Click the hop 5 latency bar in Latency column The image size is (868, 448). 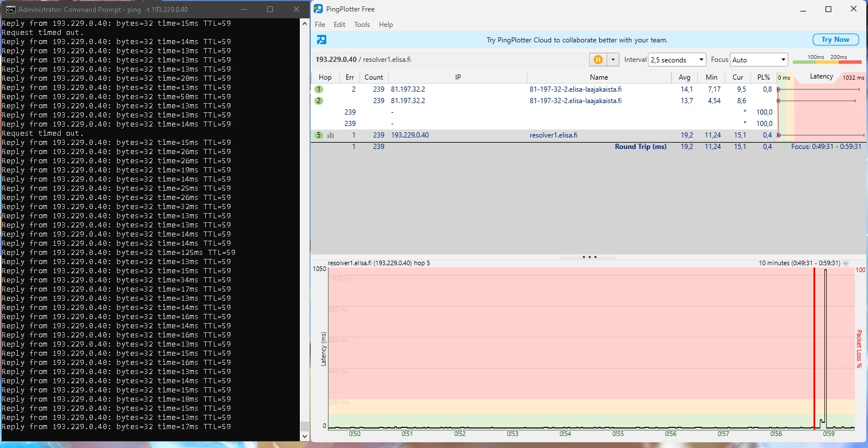pos(821,135)
